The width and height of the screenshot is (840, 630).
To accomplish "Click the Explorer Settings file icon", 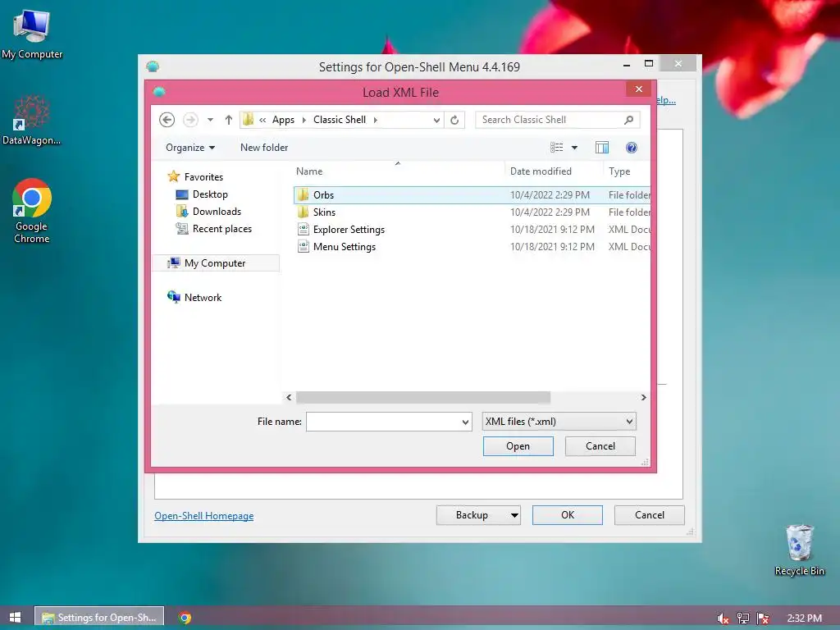I will click(304, 230).
